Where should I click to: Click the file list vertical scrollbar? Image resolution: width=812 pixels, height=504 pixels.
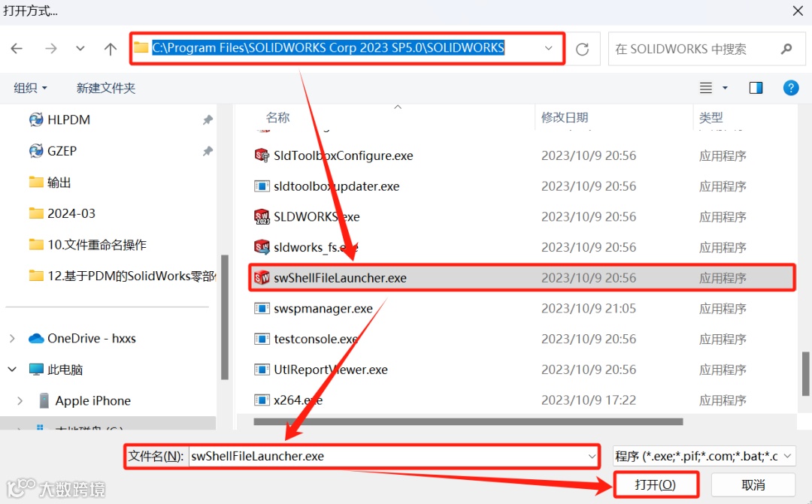[806, 373]
